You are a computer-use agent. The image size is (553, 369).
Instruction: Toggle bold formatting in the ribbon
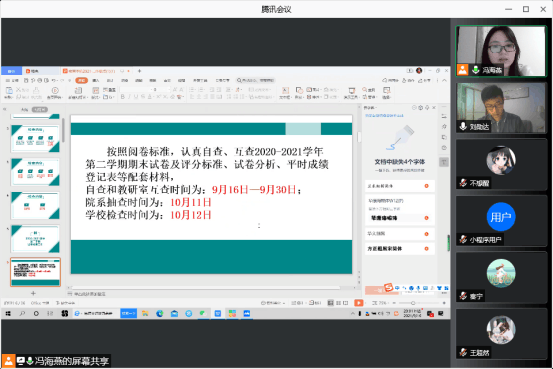(123, 97)
